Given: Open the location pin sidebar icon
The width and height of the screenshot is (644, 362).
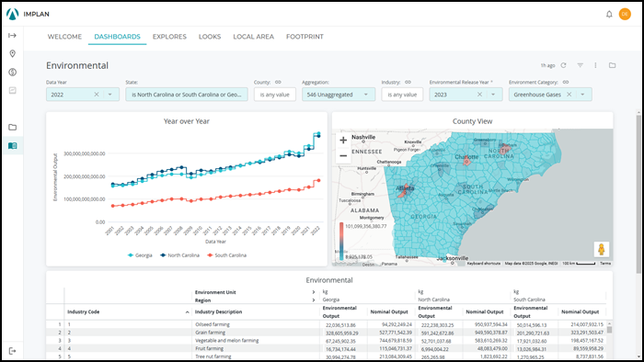Looking at the screenshot, I should coord(12,53).
